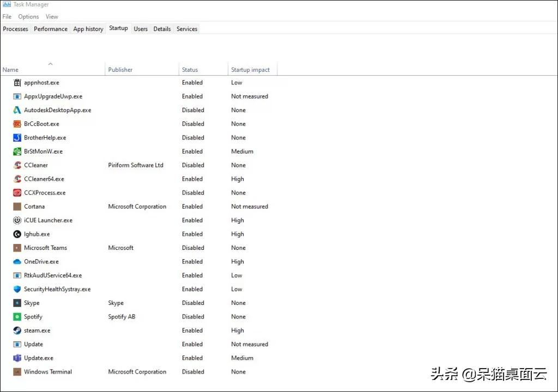This screenshot has width=558, height=392.
Task: Open the Services tab
Action: coord(187,29)
